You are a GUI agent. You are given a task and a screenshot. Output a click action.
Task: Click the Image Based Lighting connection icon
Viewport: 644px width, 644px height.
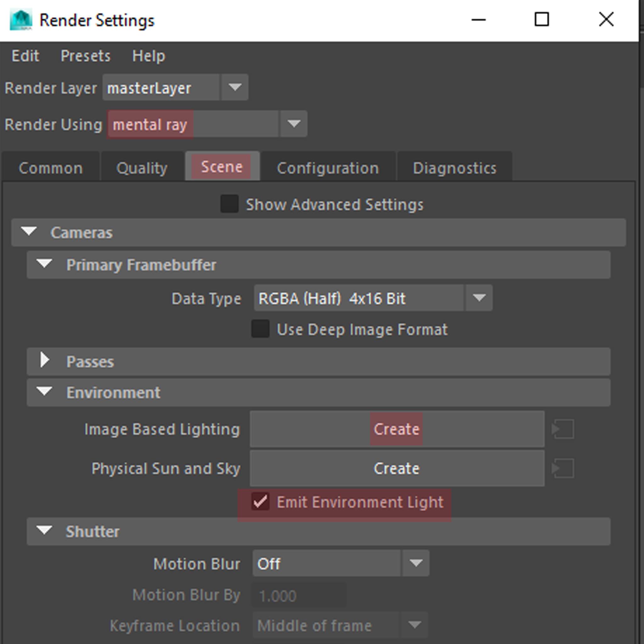coord(563,429)
